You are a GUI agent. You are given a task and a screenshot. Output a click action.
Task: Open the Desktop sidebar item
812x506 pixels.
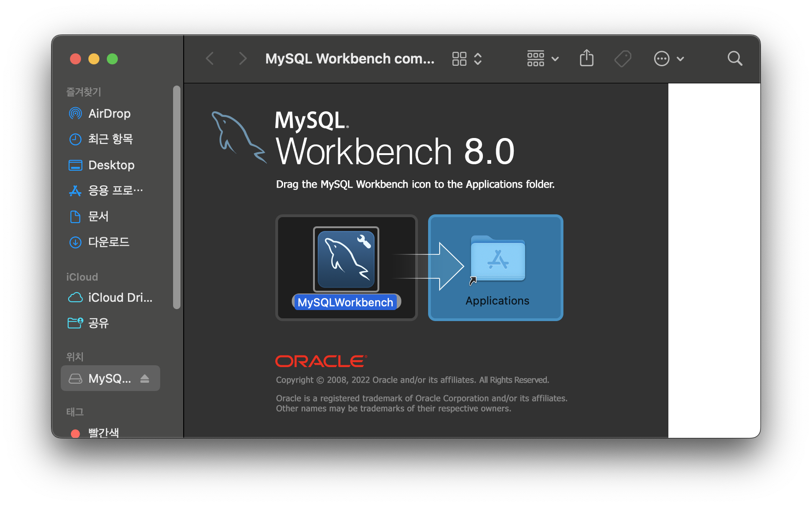110,165
